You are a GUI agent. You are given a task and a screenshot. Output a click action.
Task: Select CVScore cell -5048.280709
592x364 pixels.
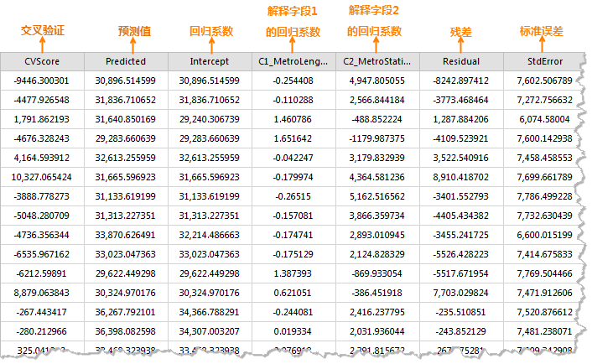pos(42,216)
